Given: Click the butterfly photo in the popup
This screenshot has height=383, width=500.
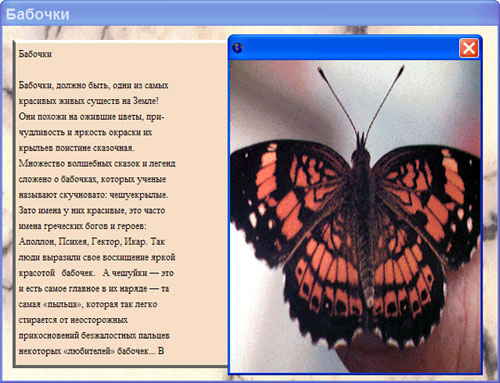Looking at the screenshot, I should 355,217.
